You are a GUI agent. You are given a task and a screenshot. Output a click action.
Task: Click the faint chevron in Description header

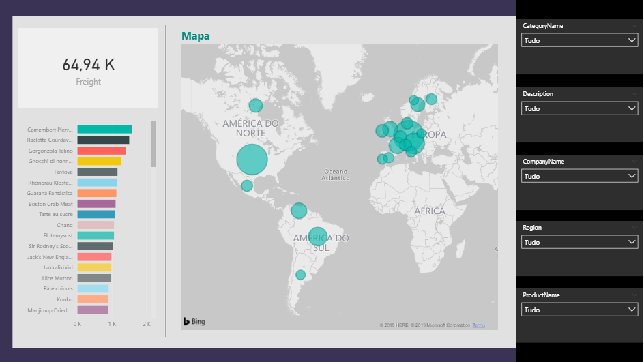(x=634, y=93)
